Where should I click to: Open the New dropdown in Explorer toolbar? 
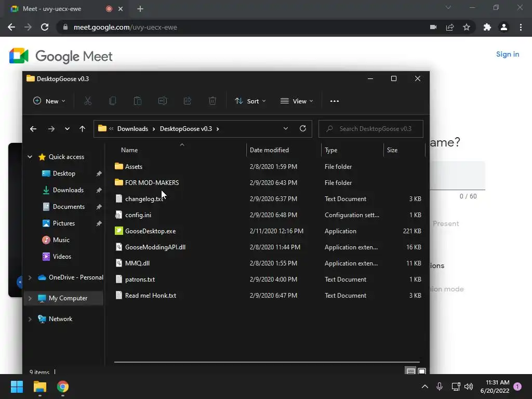49,101
